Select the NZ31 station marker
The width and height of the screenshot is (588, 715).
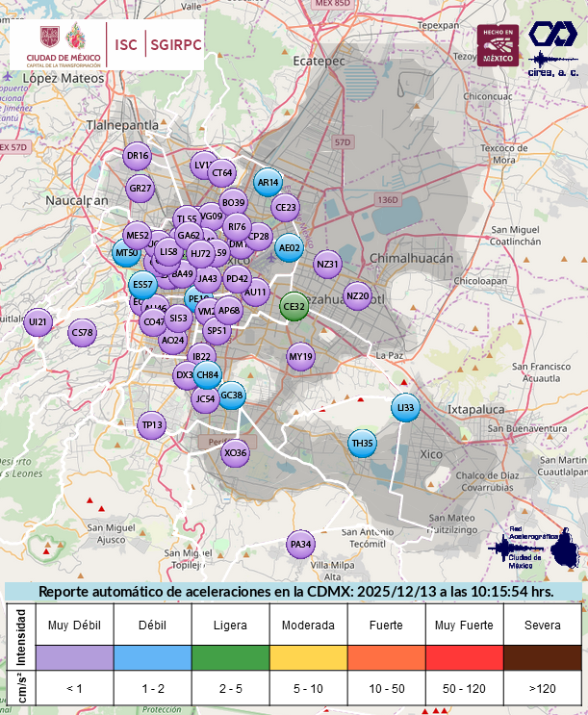[x=328, y=264]
